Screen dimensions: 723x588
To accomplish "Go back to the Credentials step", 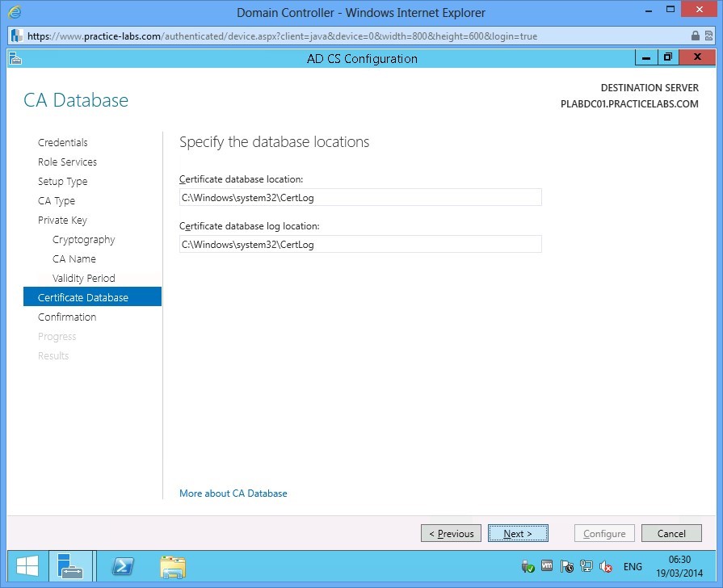I will [x=62, y=142].
